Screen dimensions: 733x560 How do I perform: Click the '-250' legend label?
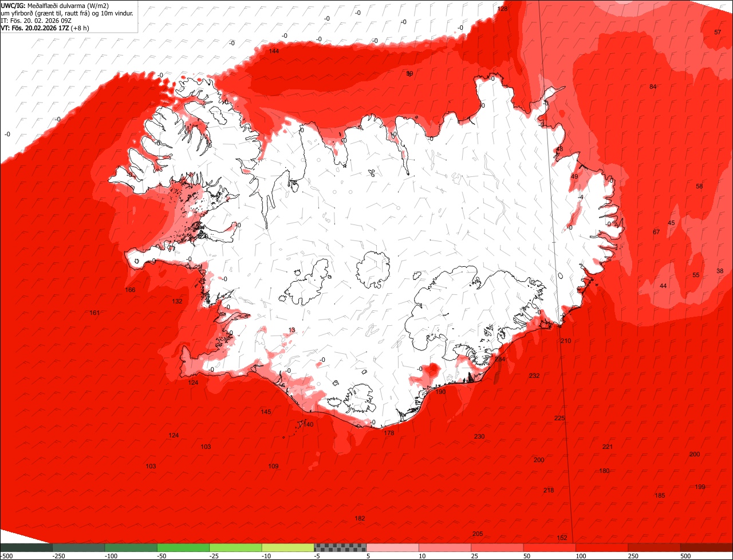coord(58,556)
